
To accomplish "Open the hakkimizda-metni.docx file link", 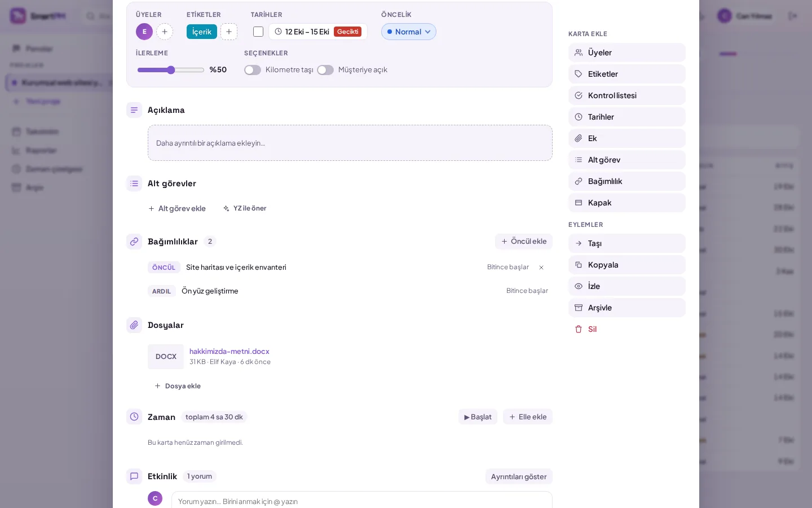I will (x=230, y=351).
